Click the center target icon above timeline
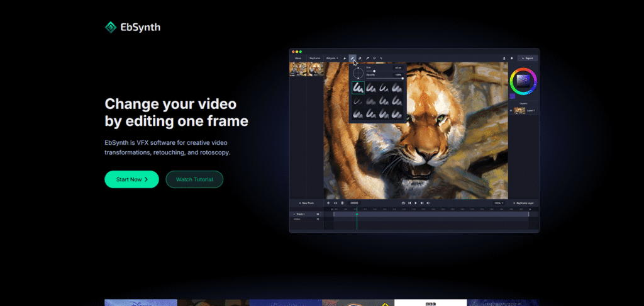The width and height of the screenshot is (644, 306). (x=328, y=203)
